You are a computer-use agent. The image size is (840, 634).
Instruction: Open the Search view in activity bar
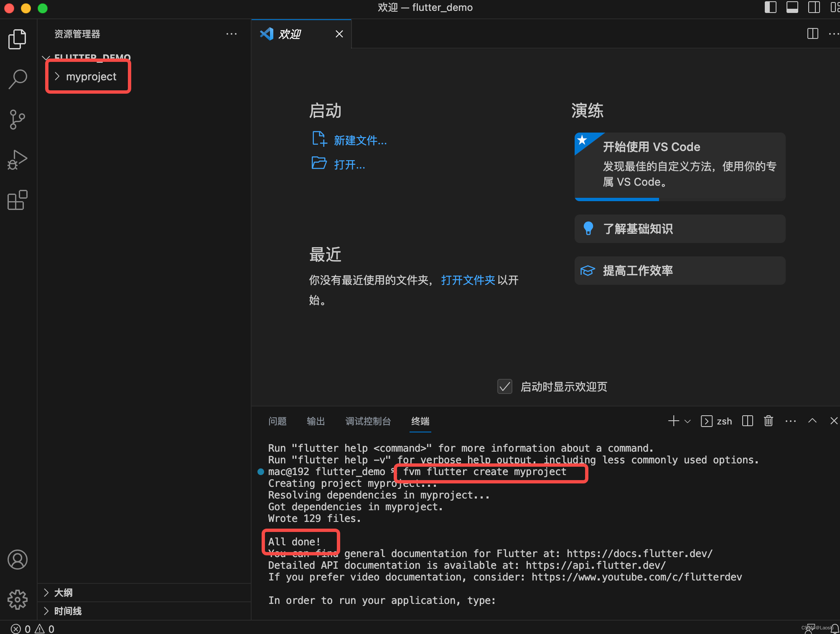18,79
